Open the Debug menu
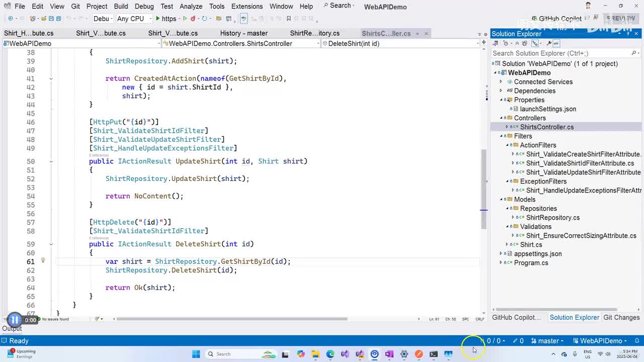644x362 pixels. click(x=144, y=6)
